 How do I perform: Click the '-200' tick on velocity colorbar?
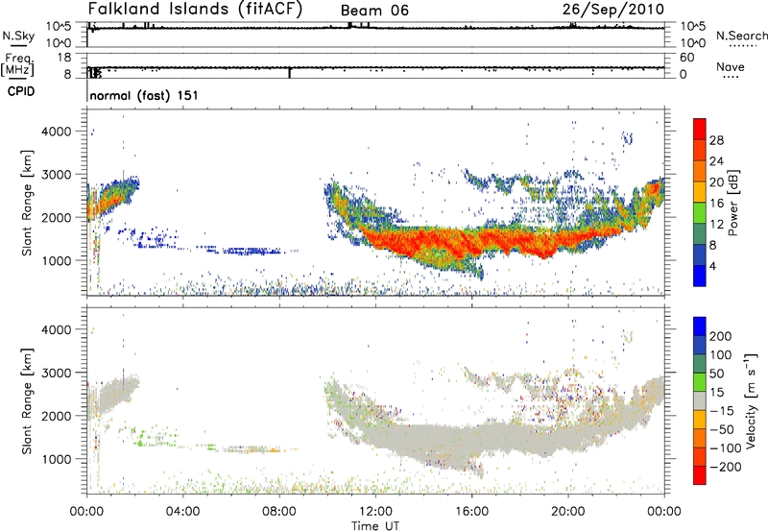tap(726, 467)
